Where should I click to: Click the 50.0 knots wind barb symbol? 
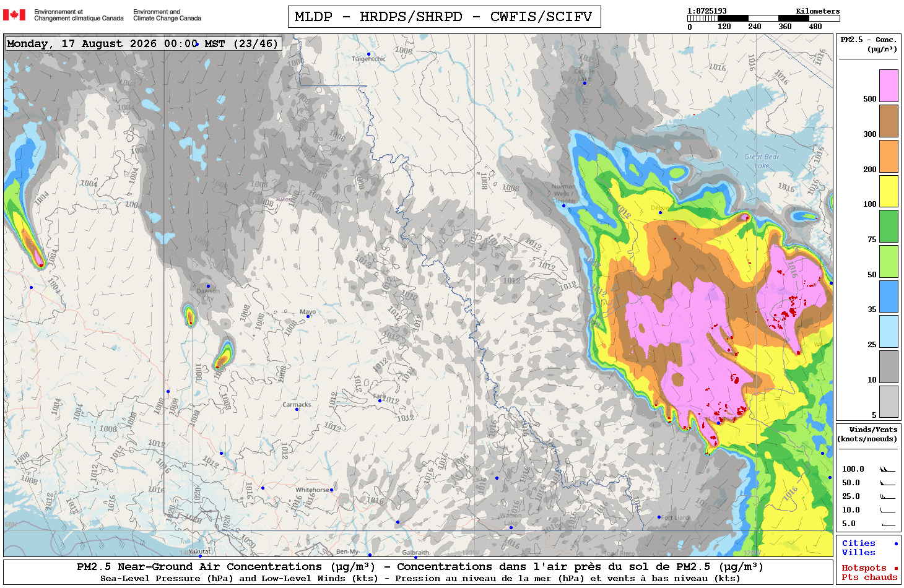(887, 483)
